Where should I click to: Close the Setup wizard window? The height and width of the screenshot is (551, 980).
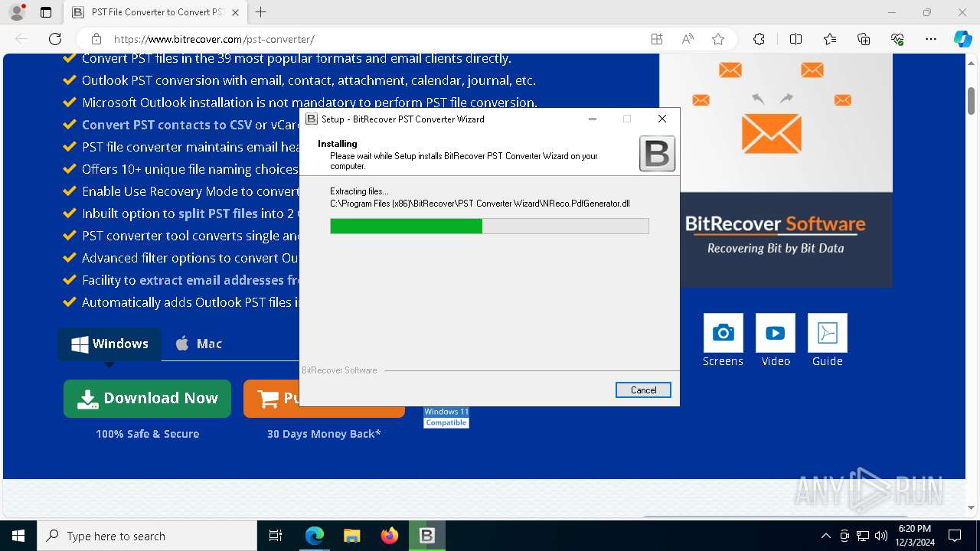(x=662, y=119)
